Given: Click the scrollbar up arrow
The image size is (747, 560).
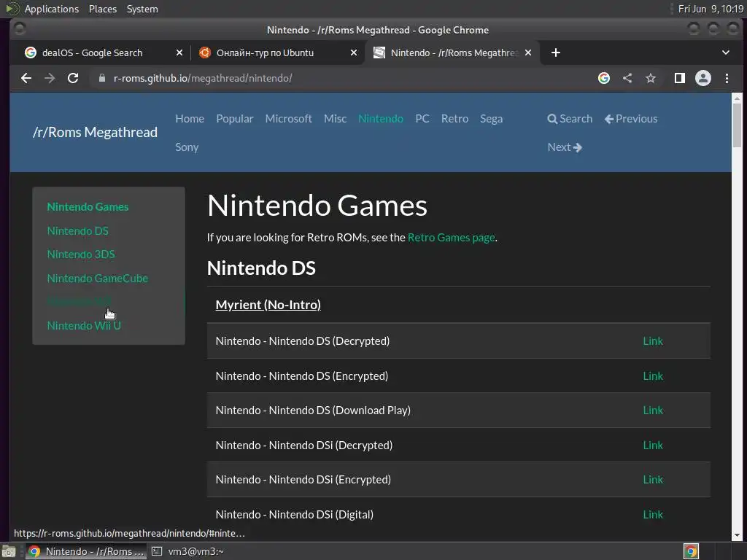Looking at the screenshot, I should pyautogui.click(x=737, y=98).
